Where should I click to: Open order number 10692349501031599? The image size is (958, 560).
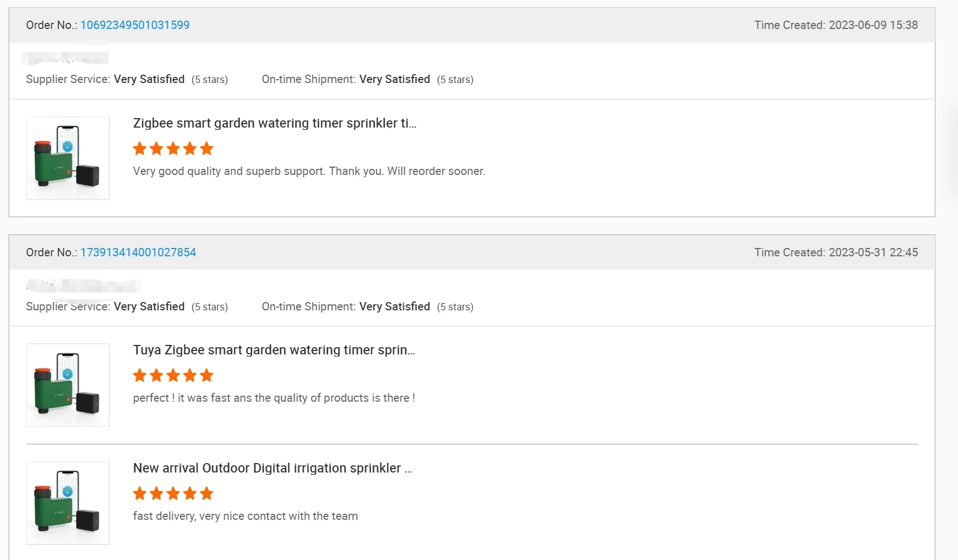(x=135, y=25)
